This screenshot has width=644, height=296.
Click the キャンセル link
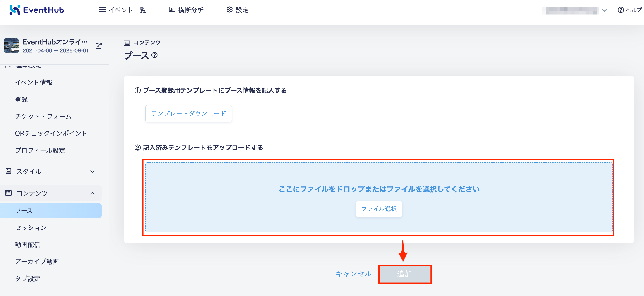[x=354, y=274]
